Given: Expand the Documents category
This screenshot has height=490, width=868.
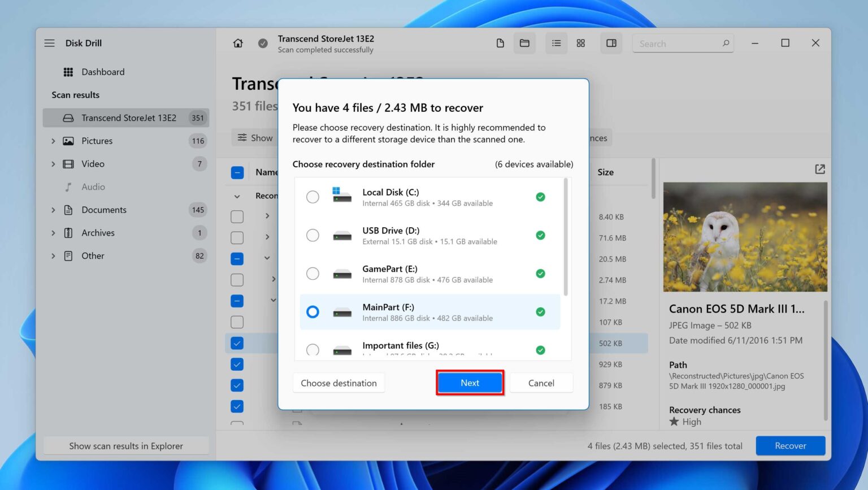Looking at the screenshot, I should [53, 210].
